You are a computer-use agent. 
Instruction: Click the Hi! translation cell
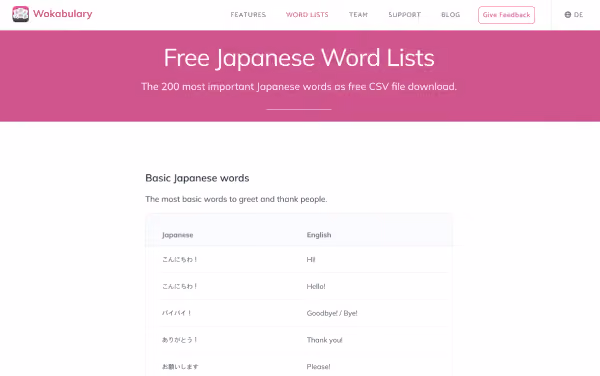[x=311, y=259]
